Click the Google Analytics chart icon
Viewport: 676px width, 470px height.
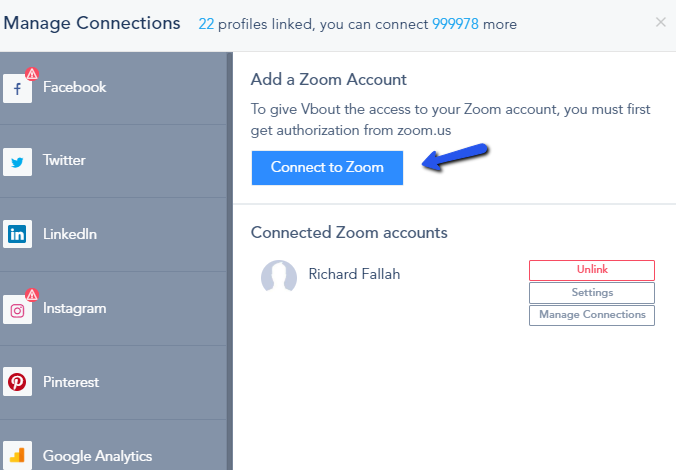pyautogui.click(x=17, y=455)
